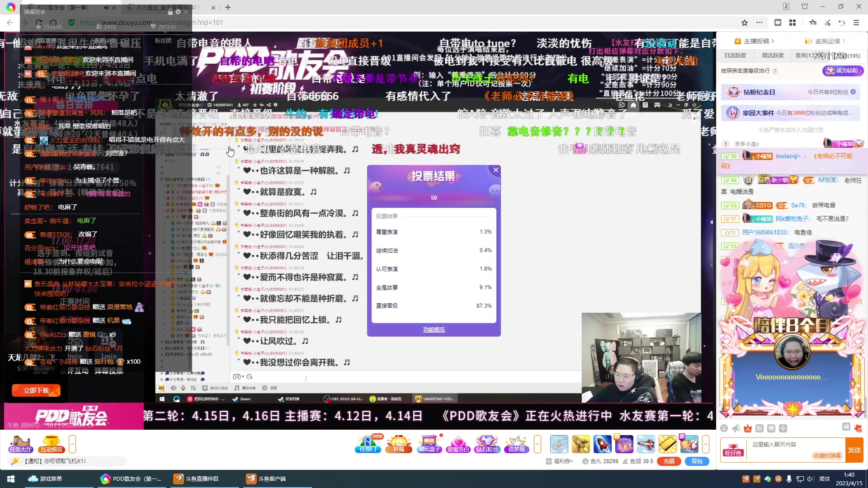Open the browser hamburger menu
This screenshot has width=868, height=488.
click(x=856, y=23)
